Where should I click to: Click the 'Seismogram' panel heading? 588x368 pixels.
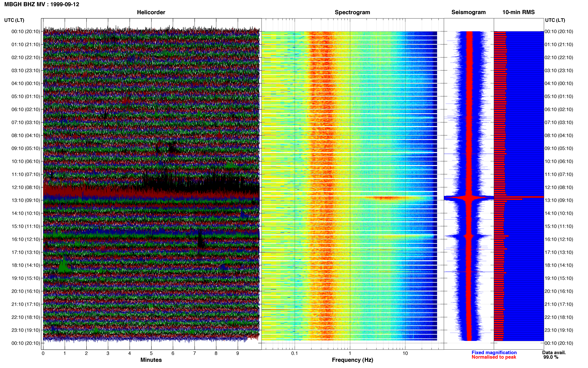tap(468, 12)
